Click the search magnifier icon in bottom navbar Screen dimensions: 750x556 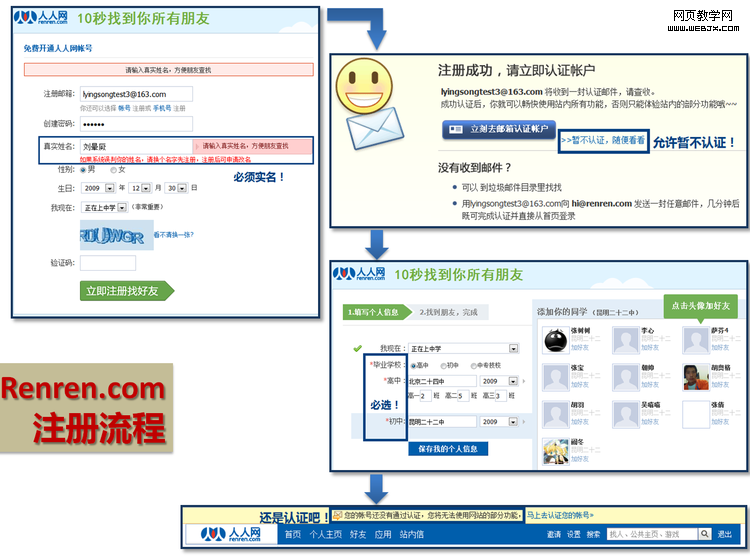(706, 534)
